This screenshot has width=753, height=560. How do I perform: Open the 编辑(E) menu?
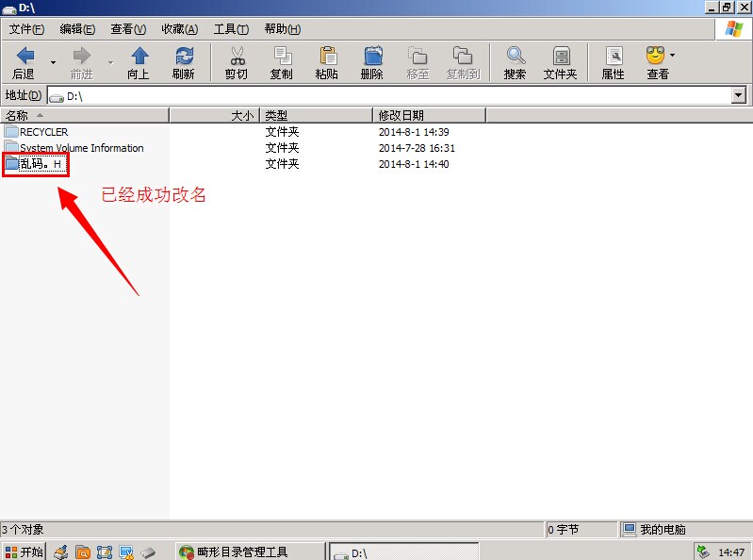pos(77,29)
